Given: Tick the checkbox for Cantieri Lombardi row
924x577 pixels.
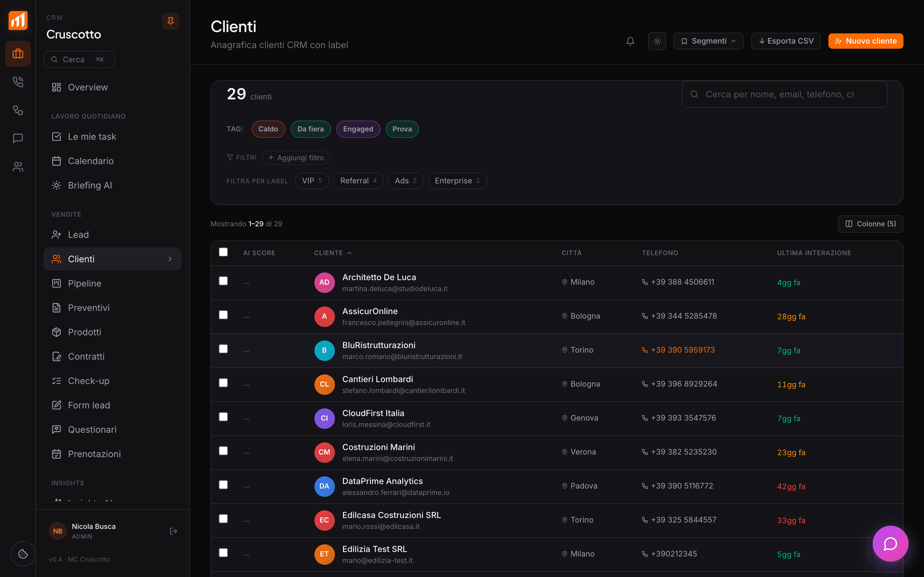Looking at the screenshot, I should [223, 383].
